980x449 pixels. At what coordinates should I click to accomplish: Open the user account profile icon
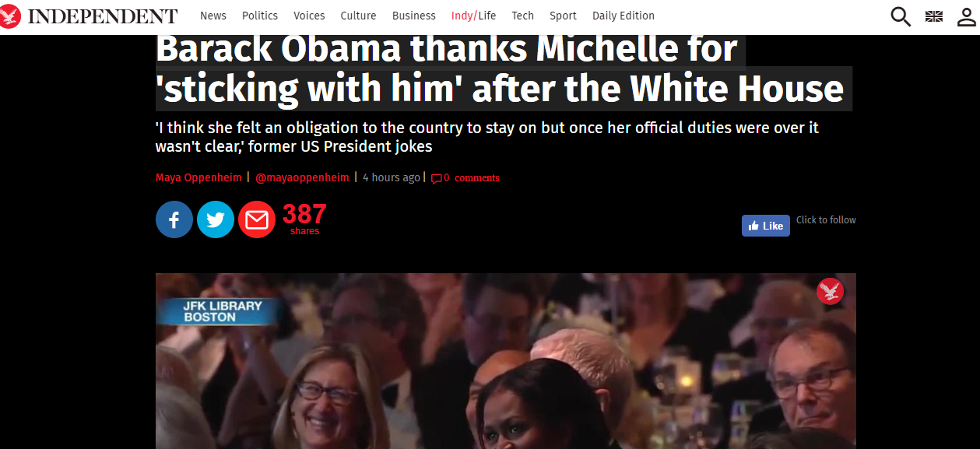pyautogui.click(x=966, y=16)
